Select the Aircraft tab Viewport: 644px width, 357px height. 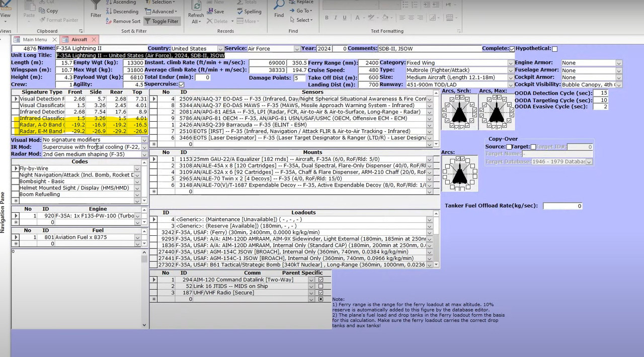pyautogui.click(x=79, y=39)
